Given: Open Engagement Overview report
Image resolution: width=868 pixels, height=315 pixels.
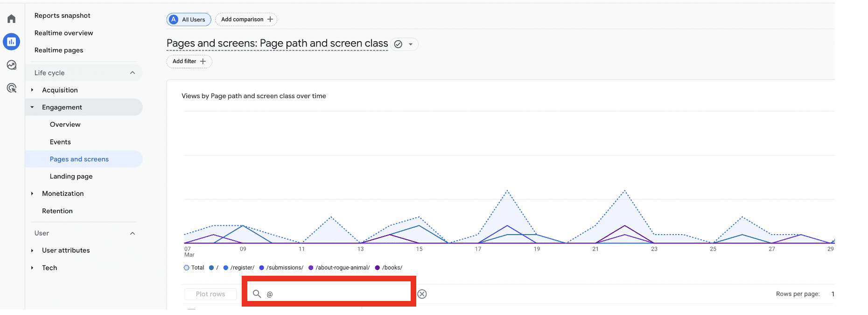Looking at the screenshot, I should tap(65, 124).
